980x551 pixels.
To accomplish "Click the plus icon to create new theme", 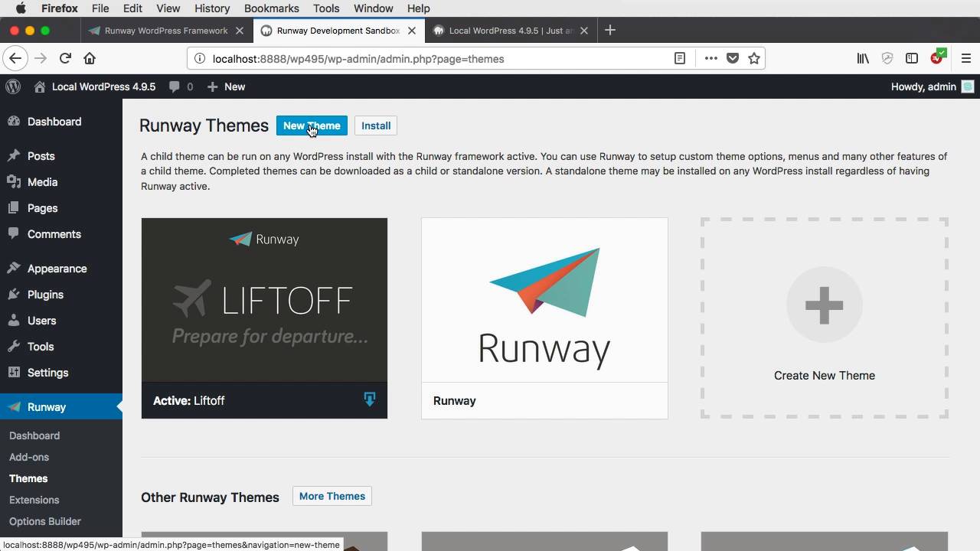I will click(825, 305).
